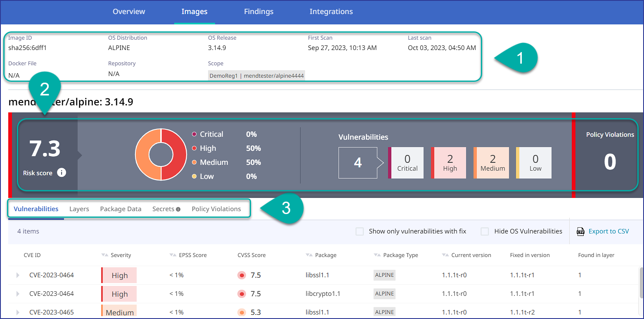Sort by EPSS Score column arrows

pos(173,255)
